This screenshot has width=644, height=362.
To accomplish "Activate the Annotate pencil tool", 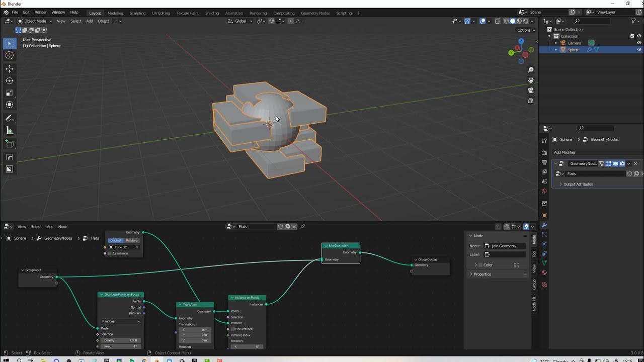I will tap(9, 119).
